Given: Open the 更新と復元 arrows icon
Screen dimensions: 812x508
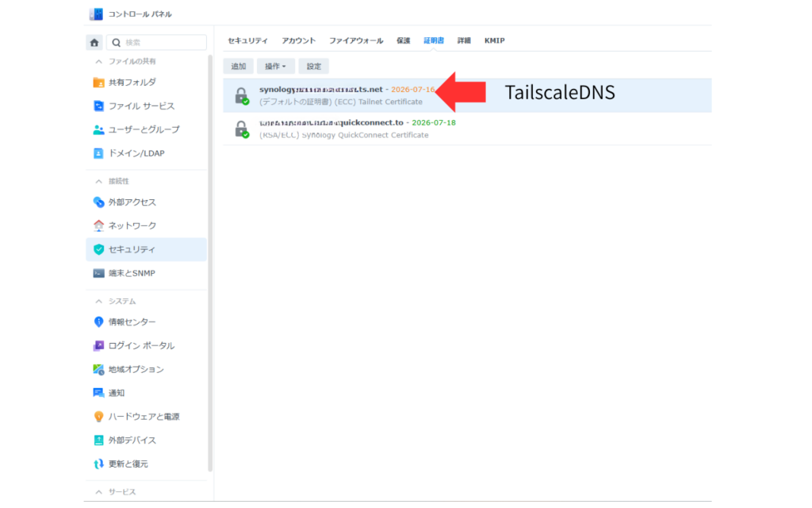Looking at the screenshot, I should [x=98, y=464].
